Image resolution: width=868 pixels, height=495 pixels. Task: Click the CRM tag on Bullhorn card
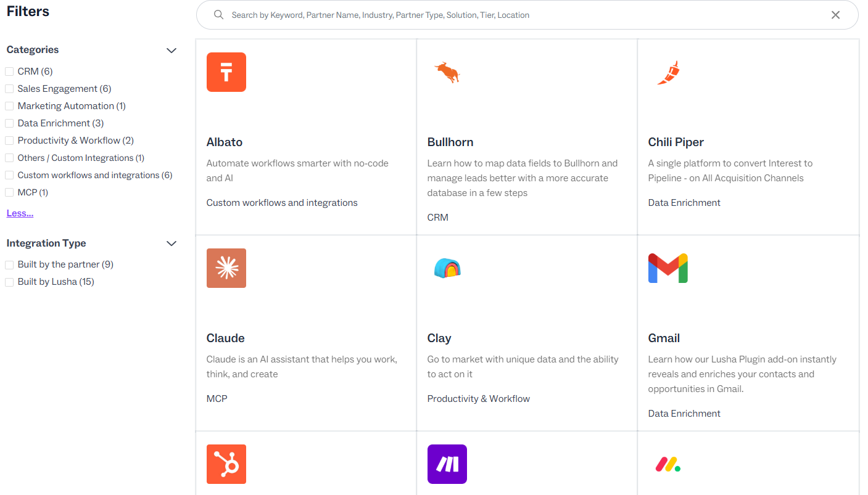click(x=438, y=218)
